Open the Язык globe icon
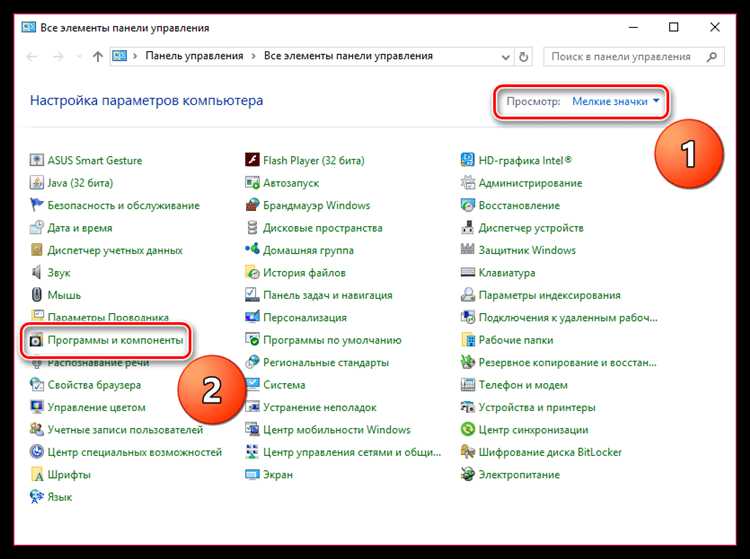 tap(36, 497)
